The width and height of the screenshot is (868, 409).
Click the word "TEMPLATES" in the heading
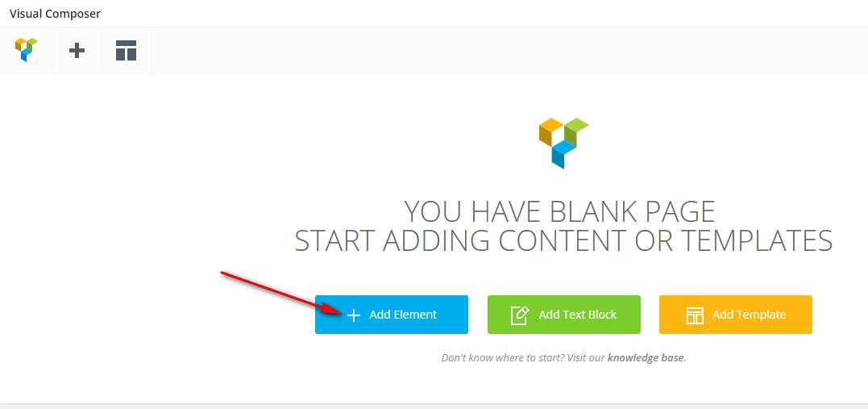756,240
